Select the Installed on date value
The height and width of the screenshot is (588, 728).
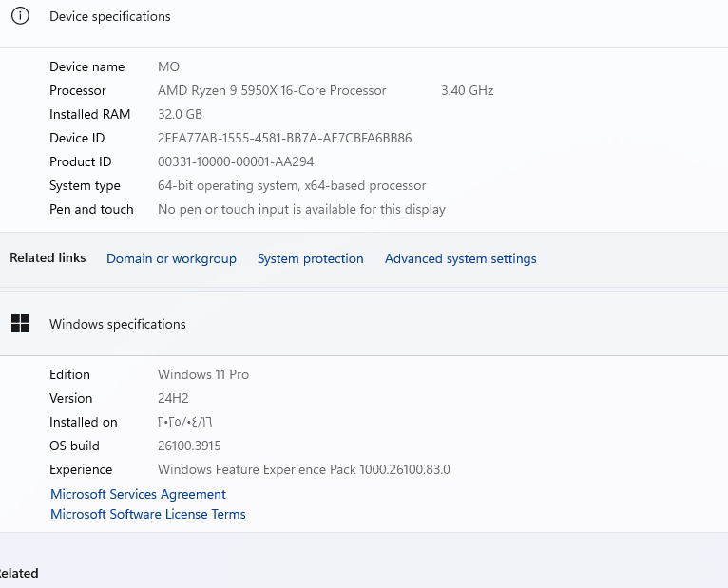(184, 422)
